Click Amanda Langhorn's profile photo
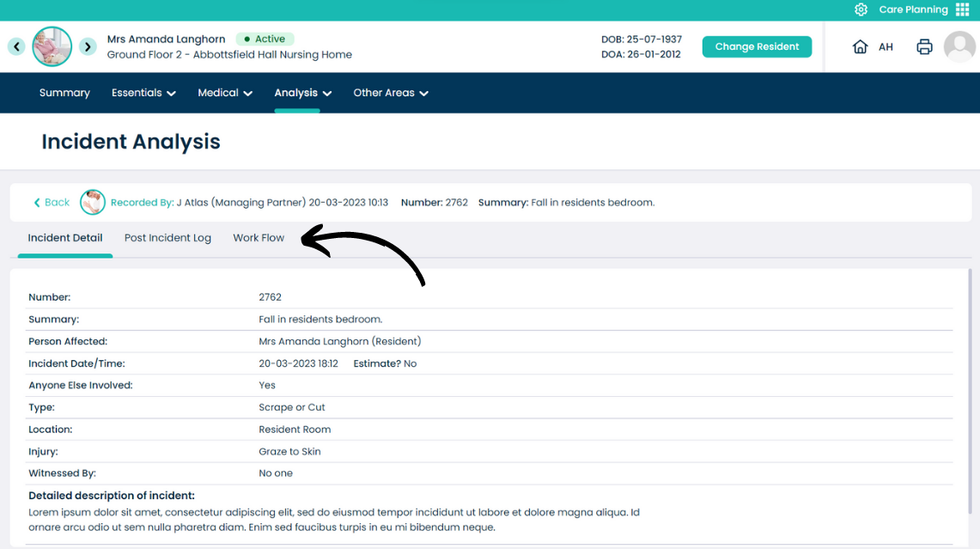Viewport: 980px width, 549px height. [52, 46]
